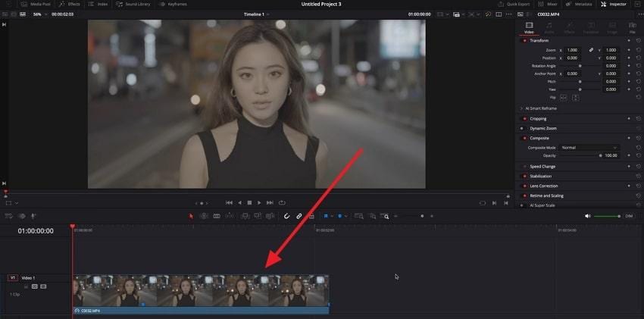Open the Metadata panel
644x319 pixels.
tap(579, 4)
